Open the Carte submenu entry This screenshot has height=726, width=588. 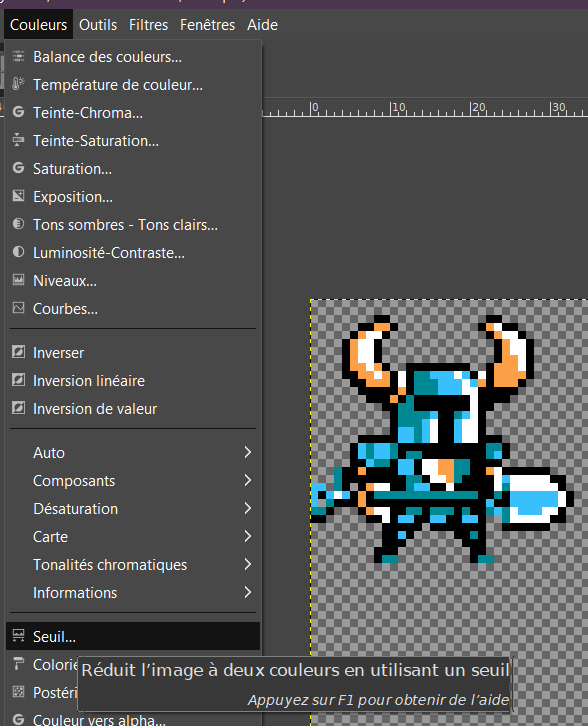(x=133, y=537)
